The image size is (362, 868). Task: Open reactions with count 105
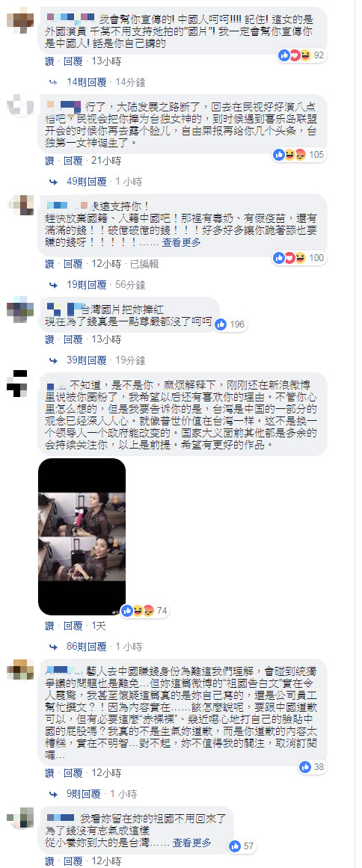(x=299, y=155)
